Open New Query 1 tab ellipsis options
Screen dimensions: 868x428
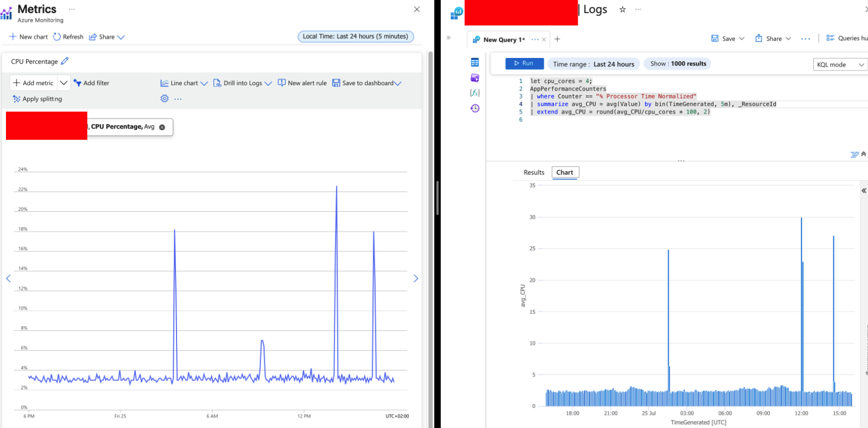[535, 40]
